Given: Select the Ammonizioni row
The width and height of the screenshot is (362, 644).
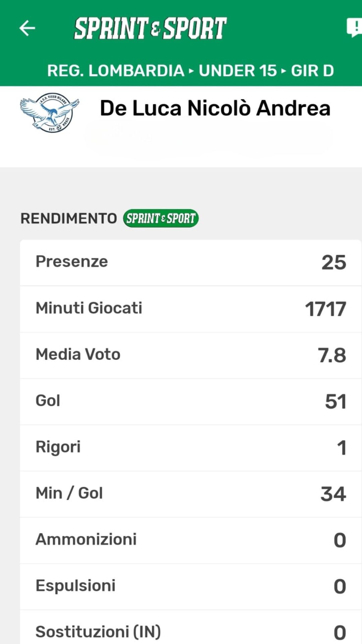Looking at the screenshot, I should [x=190, y=540].
